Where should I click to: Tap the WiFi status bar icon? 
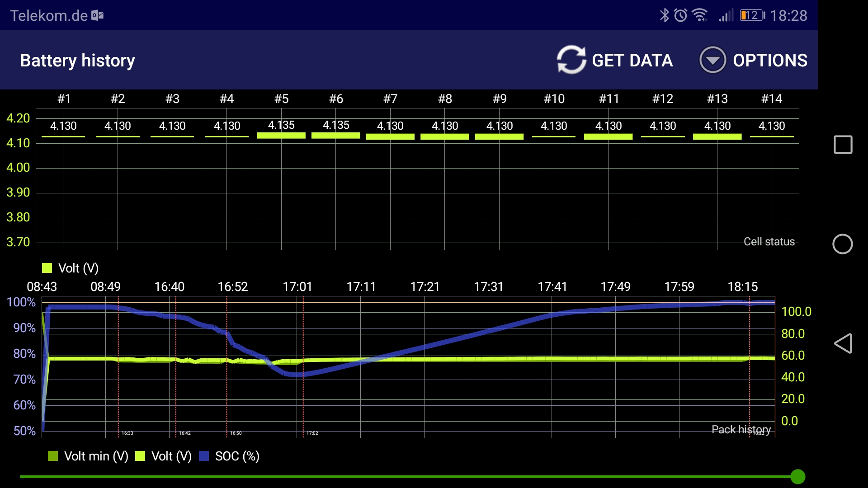pyautogui.click(x=700, y=15)
